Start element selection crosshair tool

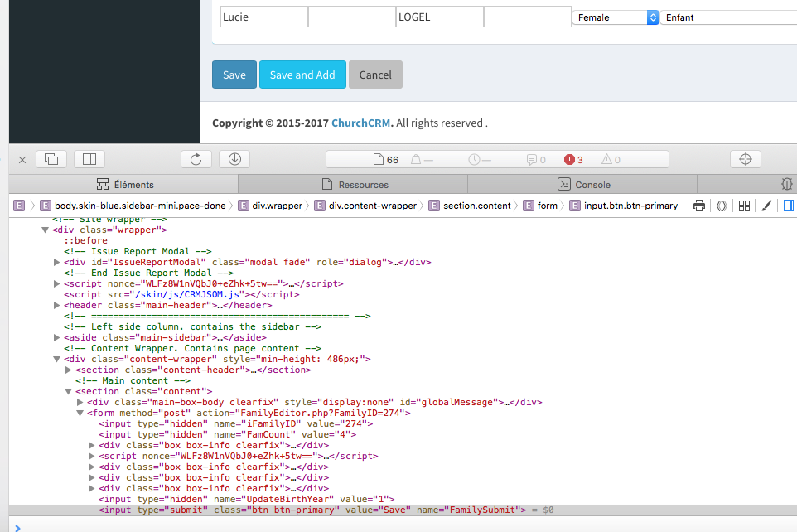745,159
